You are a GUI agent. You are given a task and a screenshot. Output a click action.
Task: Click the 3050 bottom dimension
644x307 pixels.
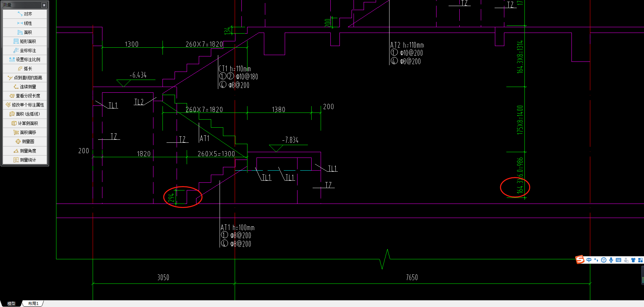tap(163, 277)
